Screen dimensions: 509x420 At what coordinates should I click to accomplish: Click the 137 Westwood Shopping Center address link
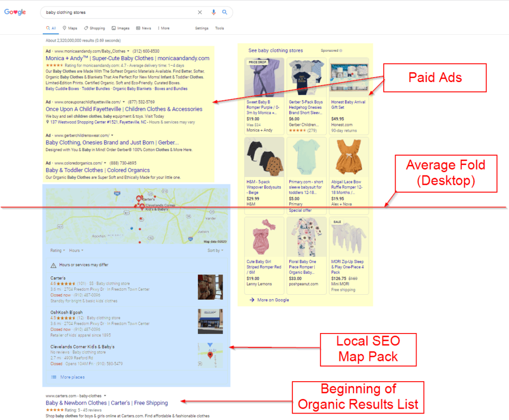[98, 122]
